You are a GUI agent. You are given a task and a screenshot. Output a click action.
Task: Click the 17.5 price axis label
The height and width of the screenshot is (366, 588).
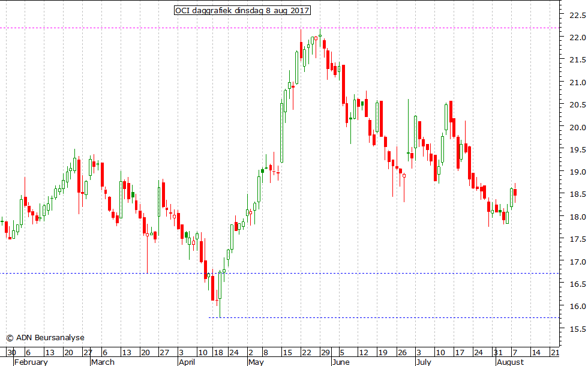click(577, 239)
